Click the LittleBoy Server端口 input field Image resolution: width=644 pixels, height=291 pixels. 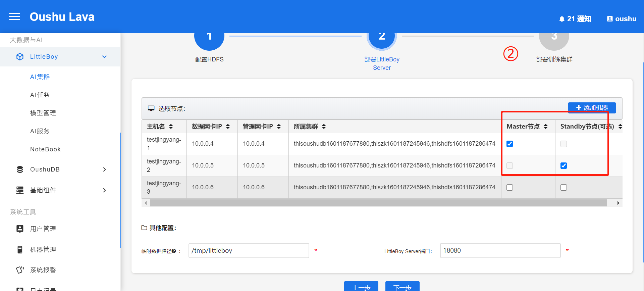500,251
